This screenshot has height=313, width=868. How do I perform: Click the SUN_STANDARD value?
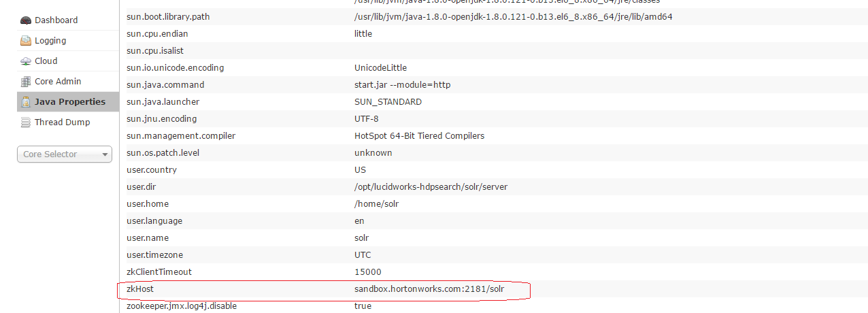tap(388, 102)
